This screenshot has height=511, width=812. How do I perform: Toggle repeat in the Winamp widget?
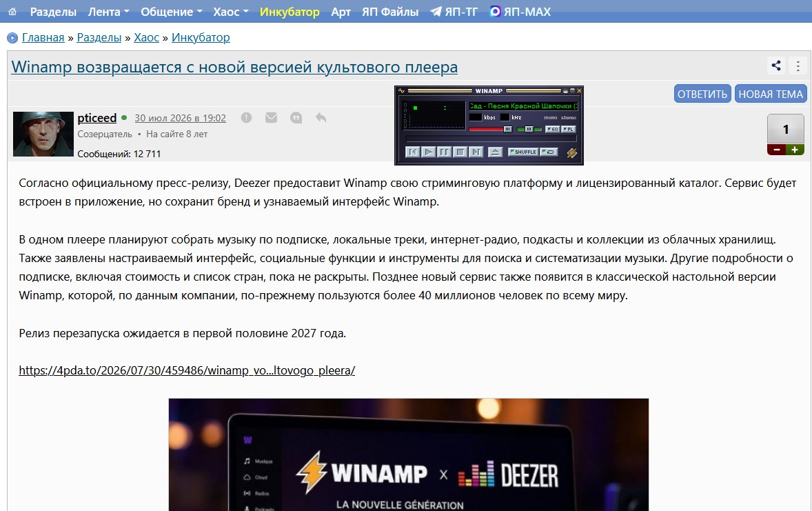[x=549, y=152]
